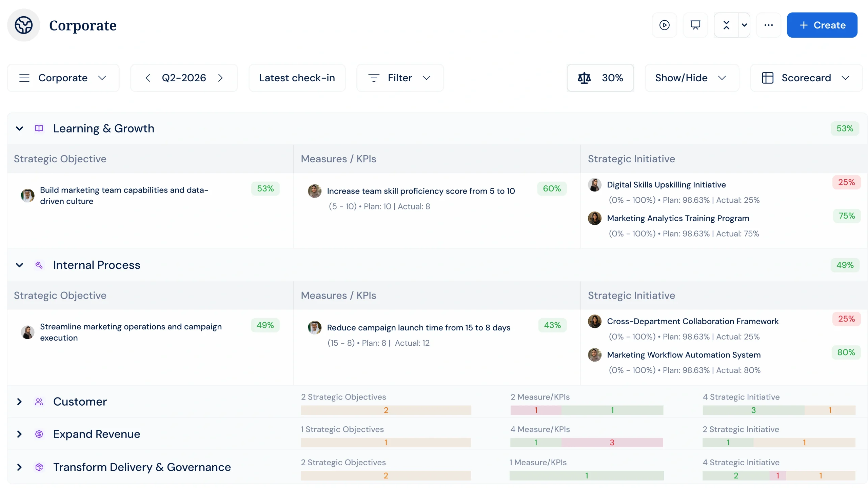Screen dimensions: 868x488
Task: Collapse the Internal Process section
Action: [19, 265]
